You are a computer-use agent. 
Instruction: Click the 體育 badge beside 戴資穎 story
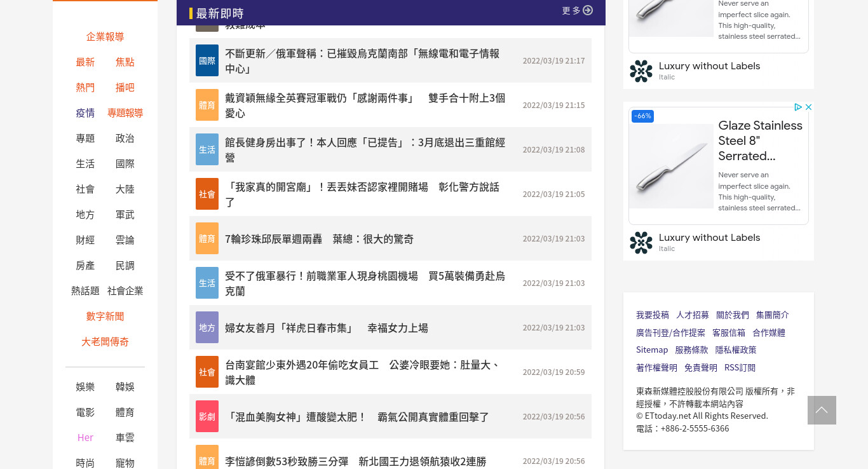[207, 105]
